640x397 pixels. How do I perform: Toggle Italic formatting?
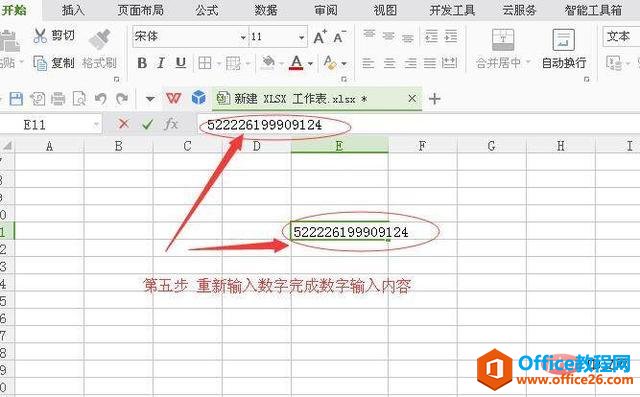(x=161, y=63)
